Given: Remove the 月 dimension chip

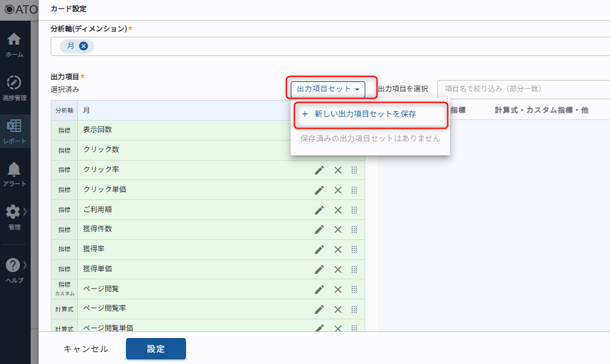Looking at the screenshot, I should [x=83, y=46].
